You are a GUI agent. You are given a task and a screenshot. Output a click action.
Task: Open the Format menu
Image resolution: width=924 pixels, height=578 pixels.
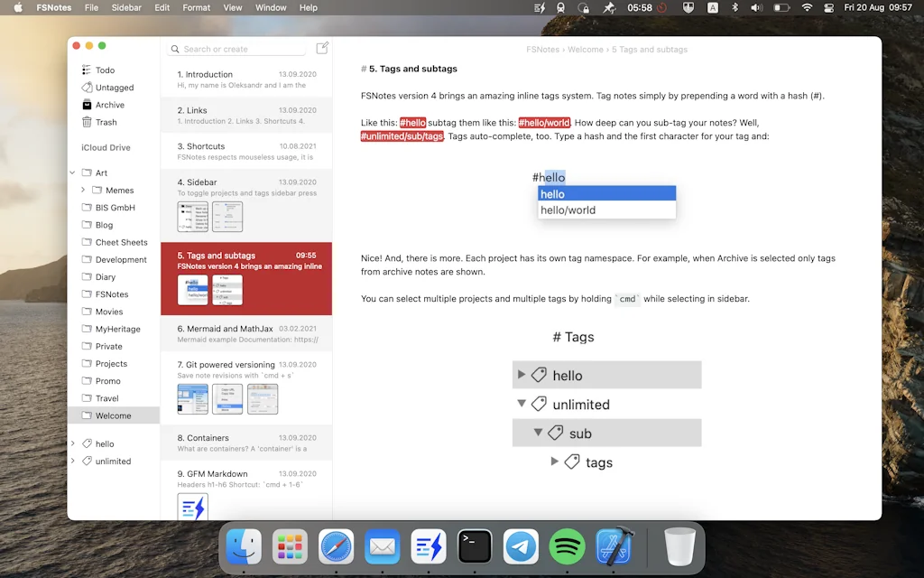click(196, 7)
